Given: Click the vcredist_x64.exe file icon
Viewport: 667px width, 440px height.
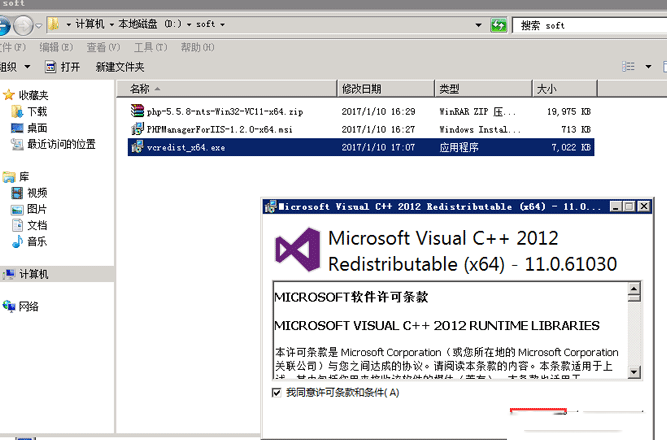Looking at the screenshot, I should coord(137,147).
